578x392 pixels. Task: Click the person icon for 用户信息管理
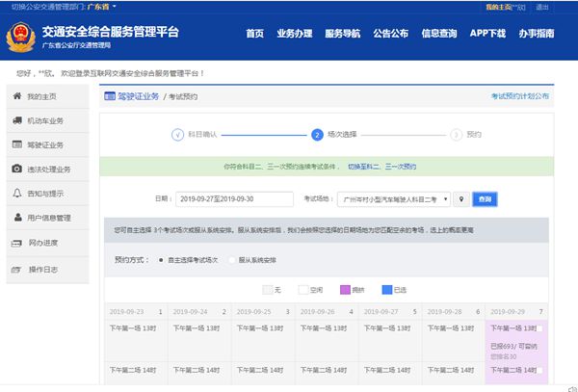[x=17, y=217]
